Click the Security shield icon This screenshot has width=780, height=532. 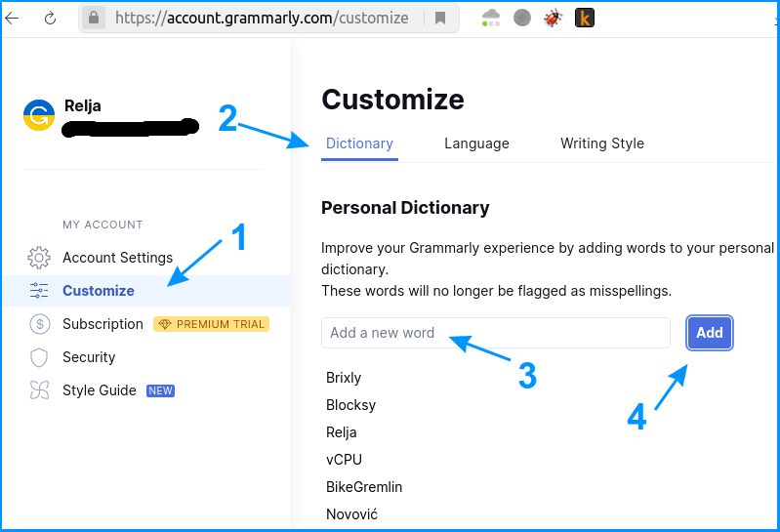tap(39, 357)
